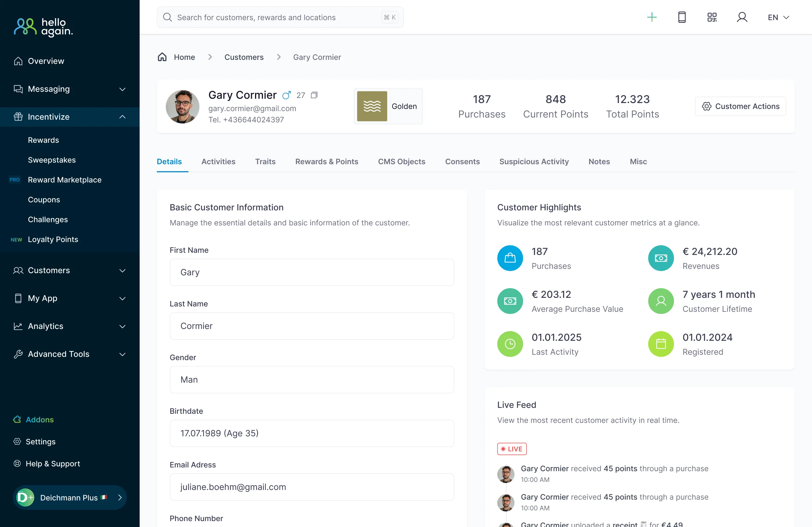
Task: Click the search magnifier icon
Action: (x=168, y=17)
